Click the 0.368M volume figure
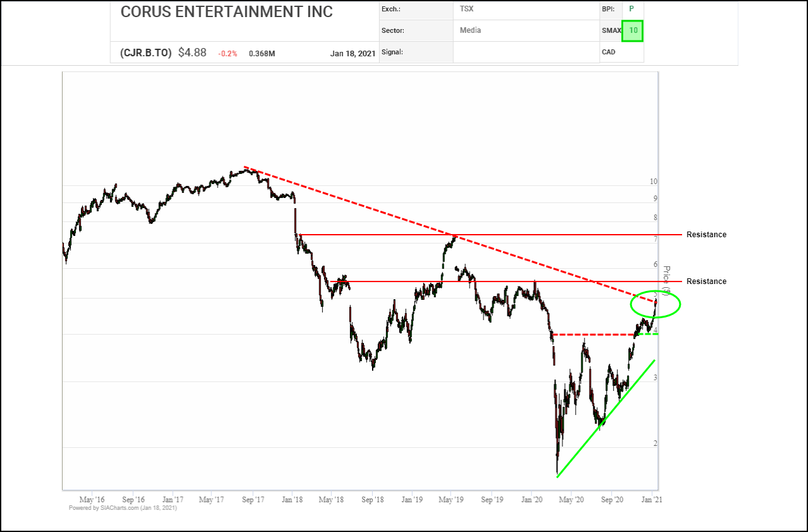This screenshot has height=532, width=808. 262,54
